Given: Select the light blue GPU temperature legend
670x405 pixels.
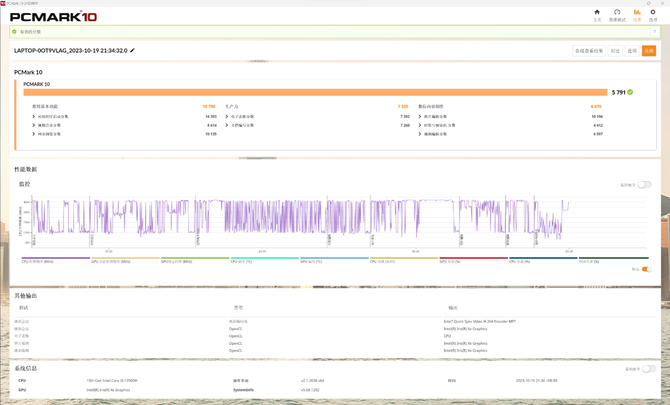Looking at the screenshot, I should [334, 260].
